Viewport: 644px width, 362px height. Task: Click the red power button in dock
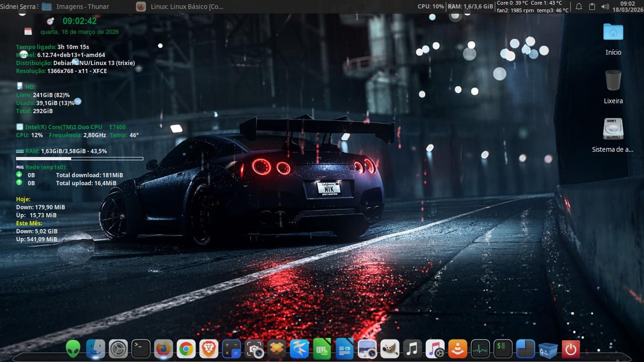click(570, 349)
